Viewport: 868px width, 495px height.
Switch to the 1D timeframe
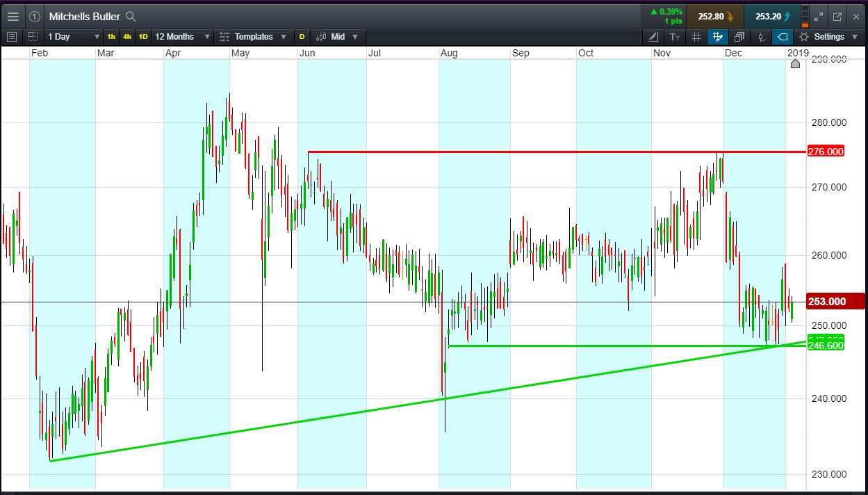142,36
